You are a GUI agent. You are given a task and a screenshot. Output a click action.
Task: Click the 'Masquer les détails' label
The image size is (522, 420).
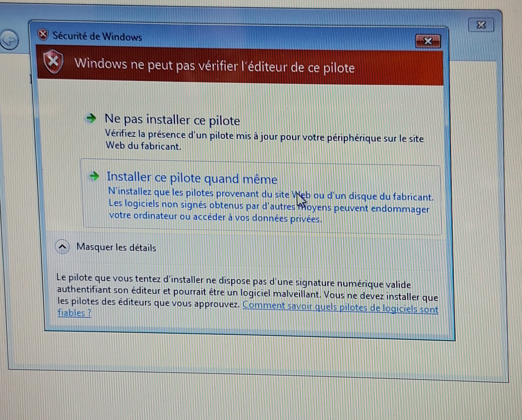click(116, 247)
